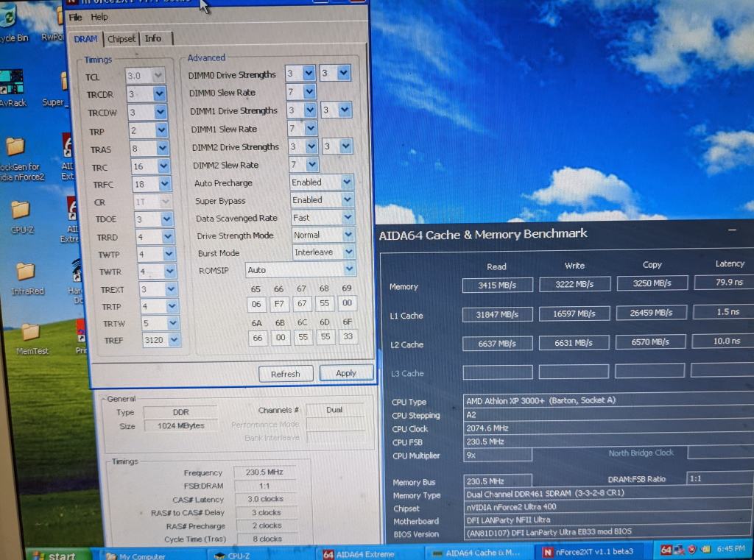Minimize the AIDA64 Cache & Memory Benchmark window
This screenshot has width=754, height=560.
coord(732,230)
